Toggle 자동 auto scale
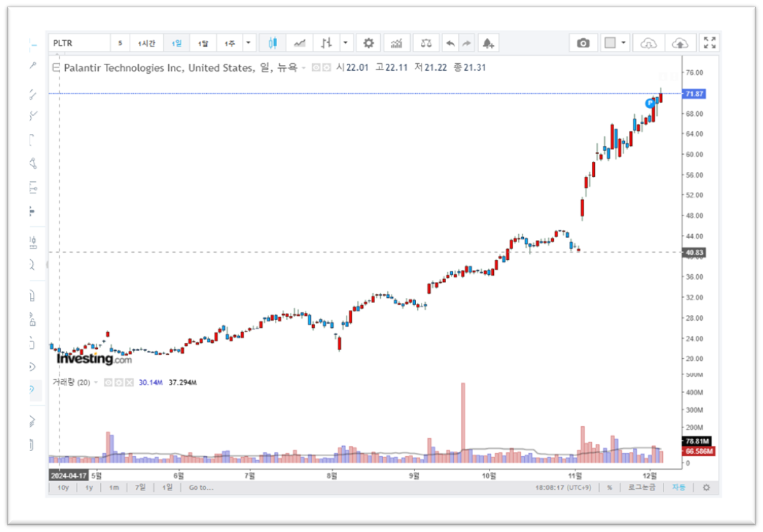763x532 pixels. (x=679, y=487)
